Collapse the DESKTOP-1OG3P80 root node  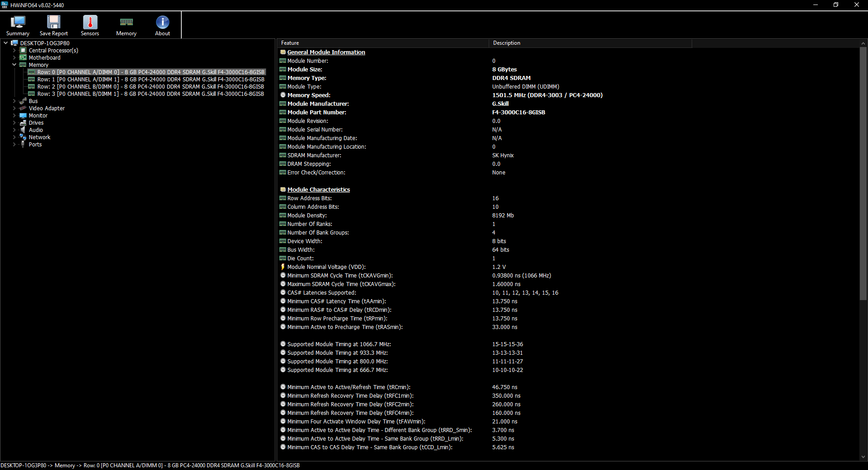(x=5, y=43)
